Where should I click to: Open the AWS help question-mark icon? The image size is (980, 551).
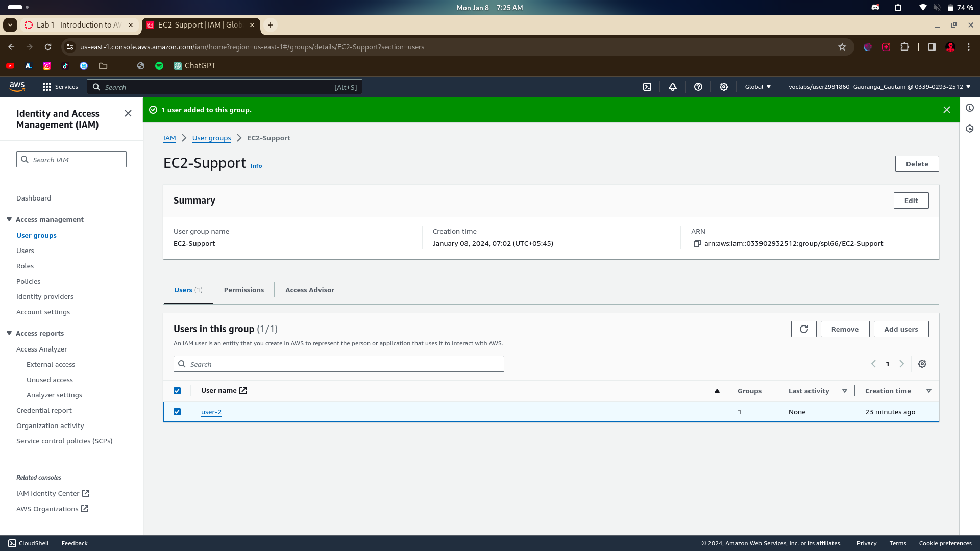click(x=698, y=87)
